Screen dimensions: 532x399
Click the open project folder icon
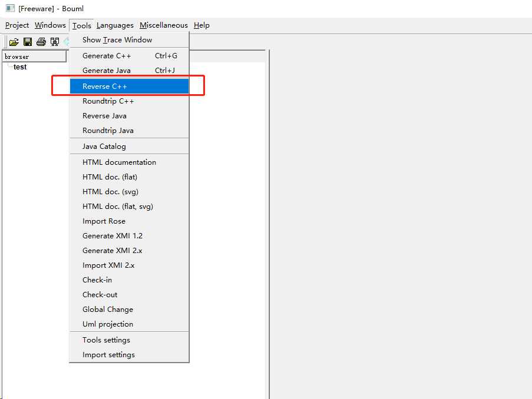(x=14, y=42)
